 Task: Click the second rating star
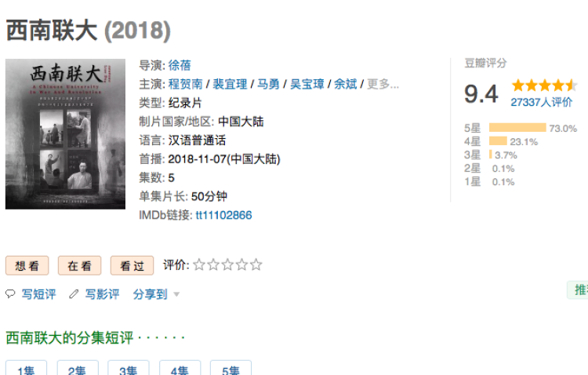point(213,265)
